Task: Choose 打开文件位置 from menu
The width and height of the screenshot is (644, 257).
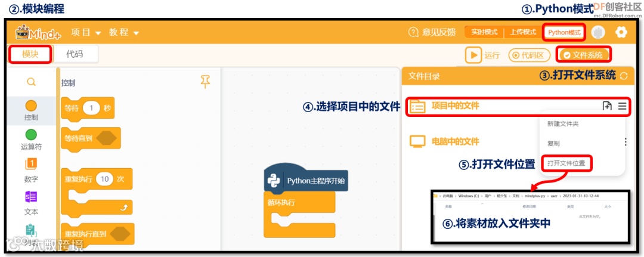Action: click(x=566, y=163)
